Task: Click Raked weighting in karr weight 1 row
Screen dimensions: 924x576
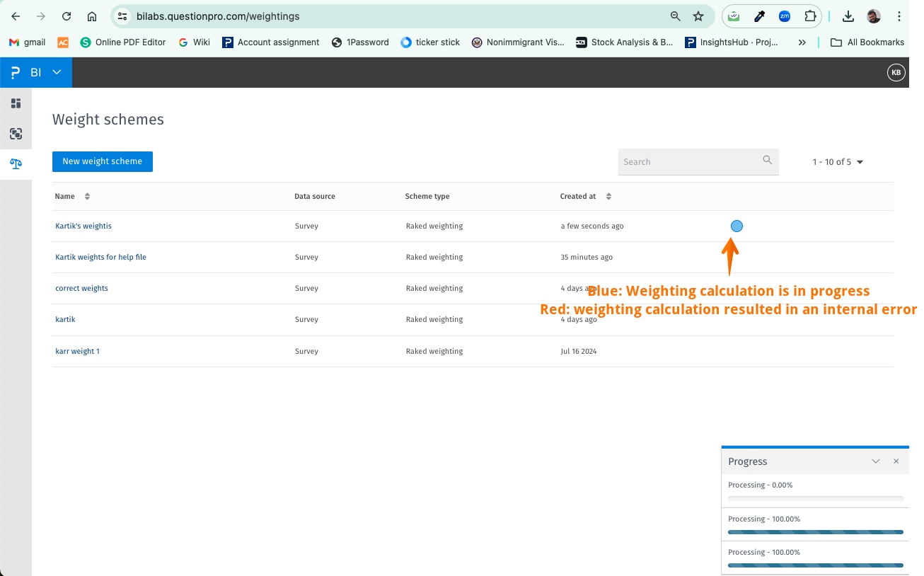Action: [434, 351]
